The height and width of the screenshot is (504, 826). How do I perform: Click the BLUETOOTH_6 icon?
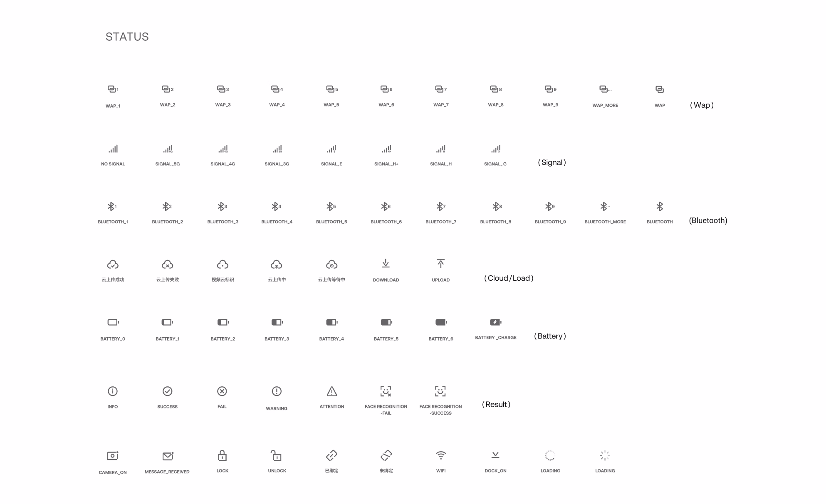click(x=386, y=206)
